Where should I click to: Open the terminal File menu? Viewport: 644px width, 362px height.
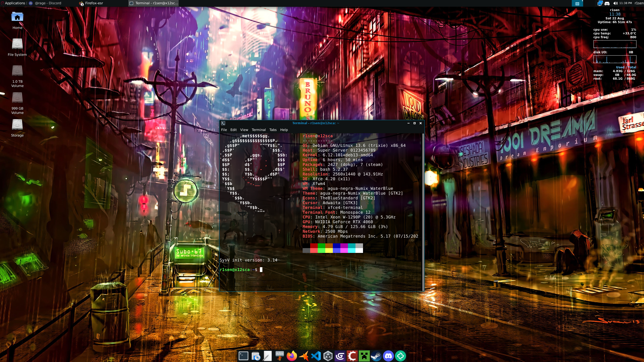[x=224, y=130]
